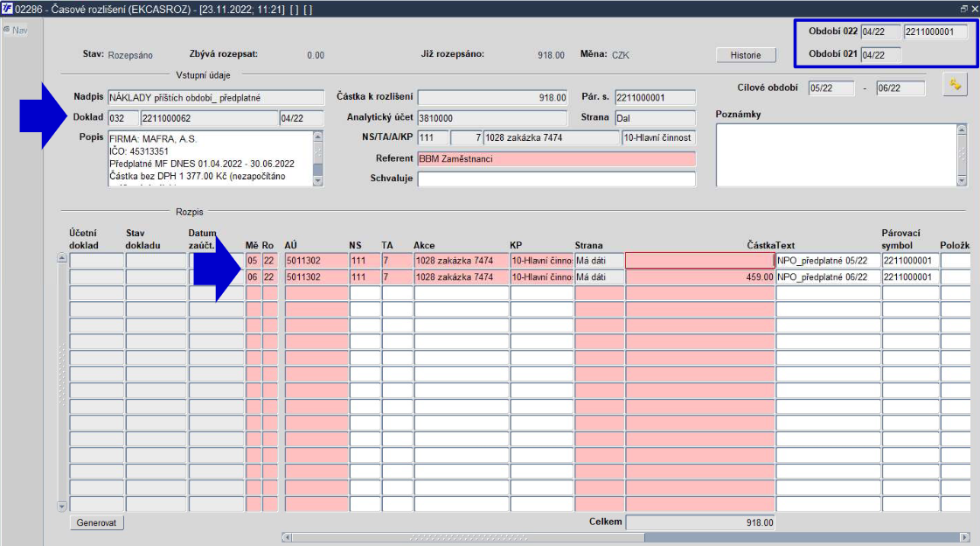This screenshot has height=546, width=980.
Task: Click the Analytický účet field 3810000
Action: tap(492, 118)
